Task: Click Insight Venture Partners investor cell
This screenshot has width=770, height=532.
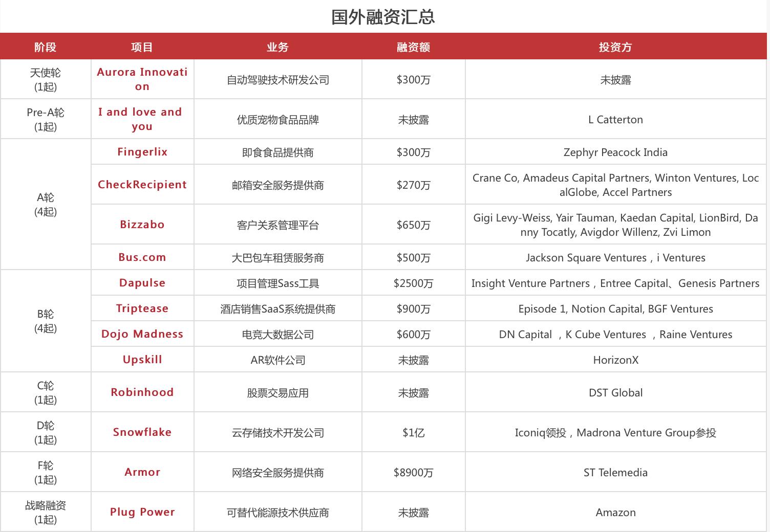Action: click(x=616, y=284)
